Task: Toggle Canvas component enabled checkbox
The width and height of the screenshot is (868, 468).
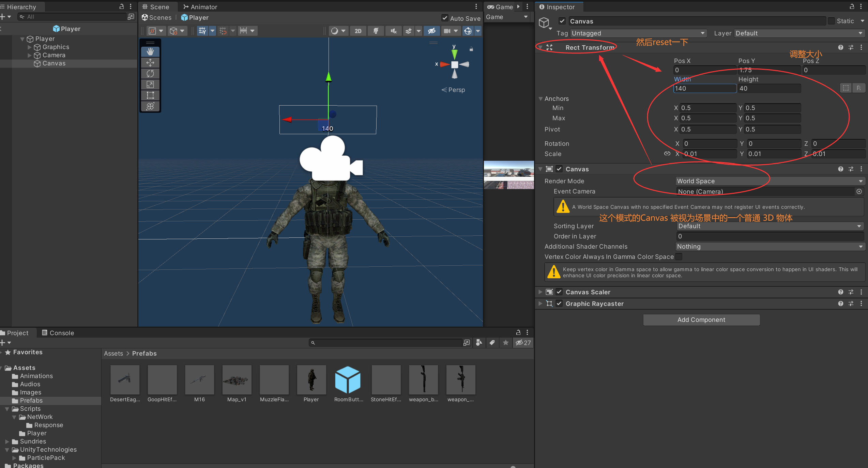Action: [x=559, y=169]
